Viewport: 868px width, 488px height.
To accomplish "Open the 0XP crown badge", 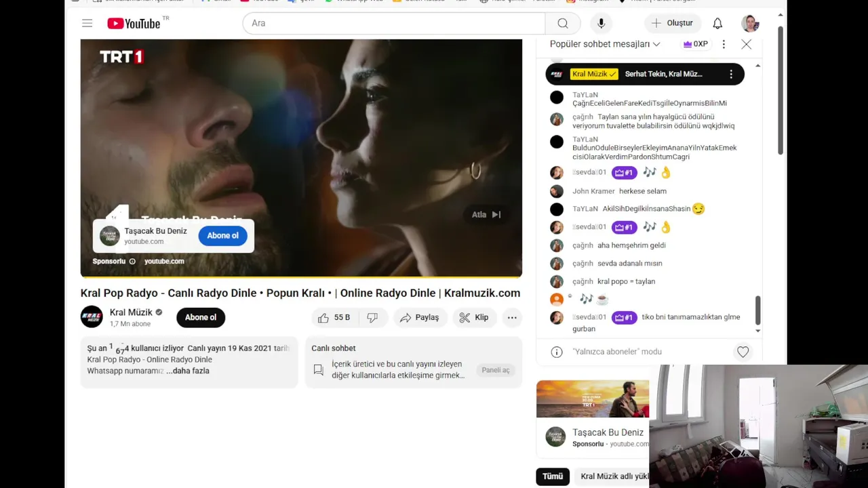I will pos(696,44).
